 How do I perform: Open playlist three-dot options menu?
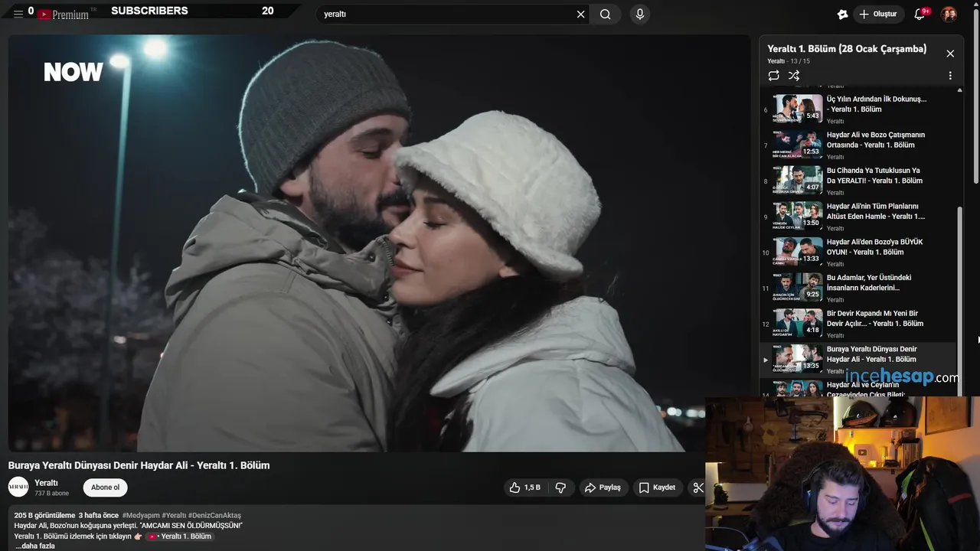coord(950,76)
